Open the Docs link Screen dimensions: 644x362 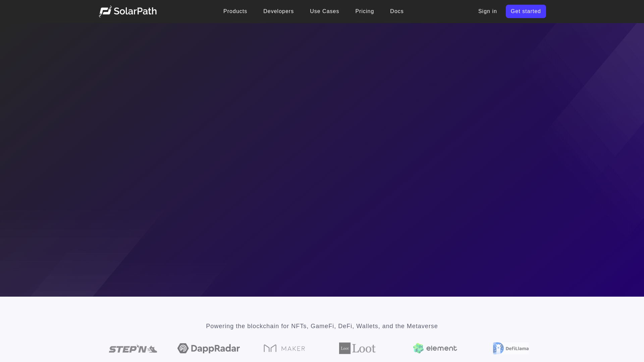[x=397, y=11]
